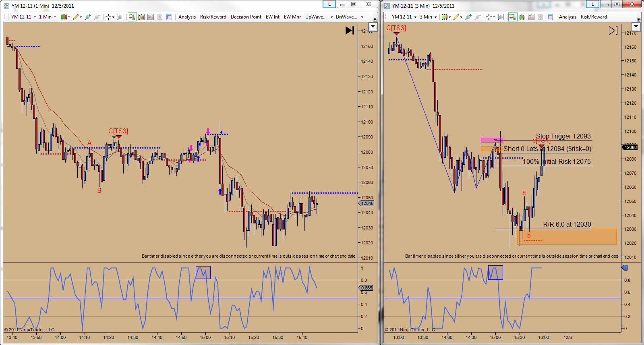
Task: Click greyed dollar icon in 1 Min chart
Action: point(160,17)
